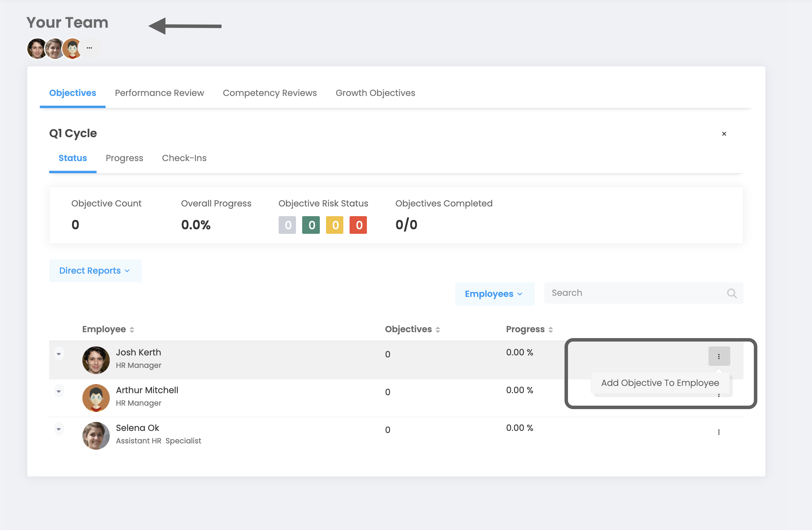This screenshot has width=812, height=530.
Task: Click Arthur Mitchell's avatar in the table
Action: tap(96, 398)
